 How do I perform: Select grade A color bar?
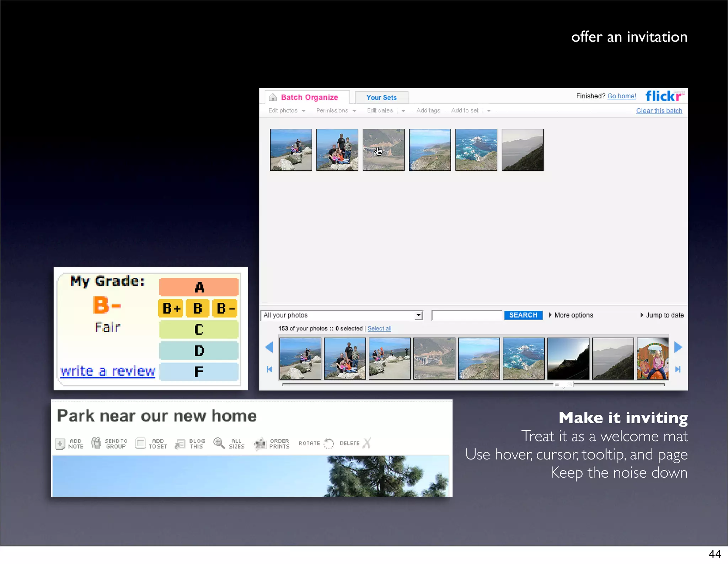[199, 287]
